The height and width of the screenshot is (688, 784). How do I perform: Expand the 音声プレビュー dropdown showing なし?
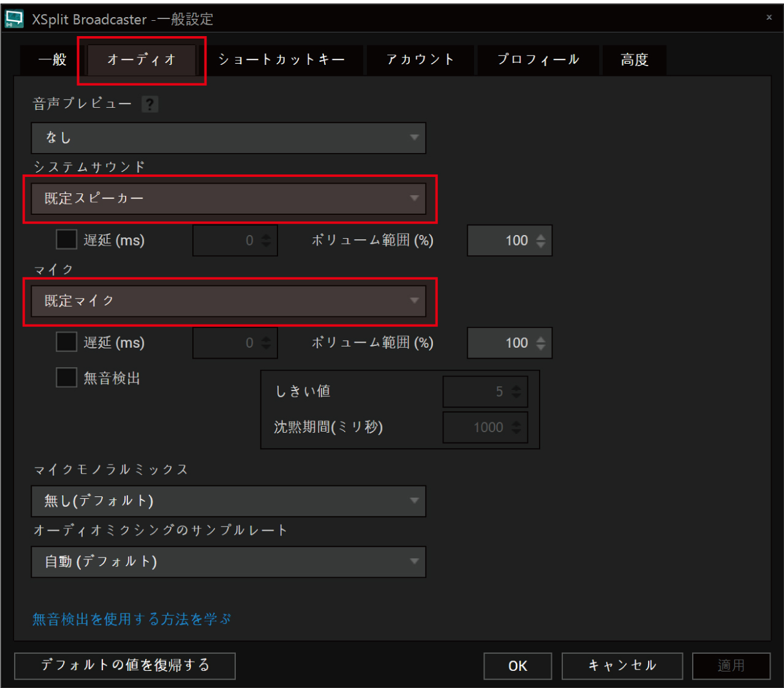point(228,138)
